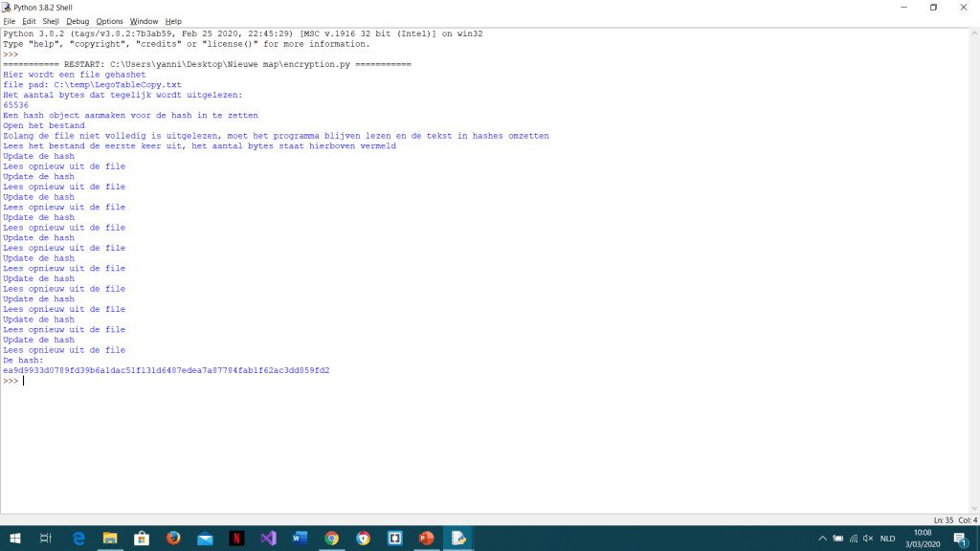Image resolution: width=980 pixels, height=551 pixels.
Task: Open File Explorer from the taskbar
Action: [x=110, y=539]
